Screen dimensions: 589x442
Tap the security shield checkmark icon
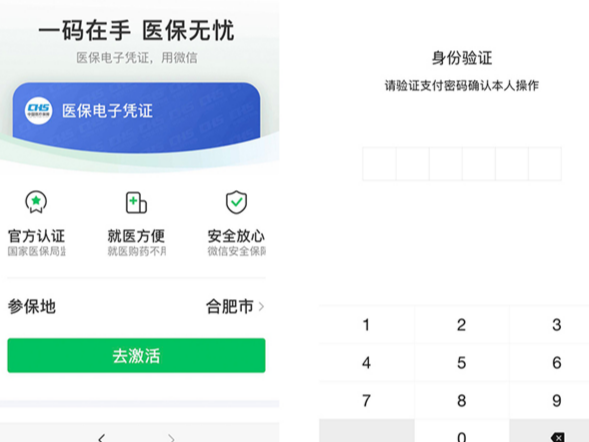point(236,202)
